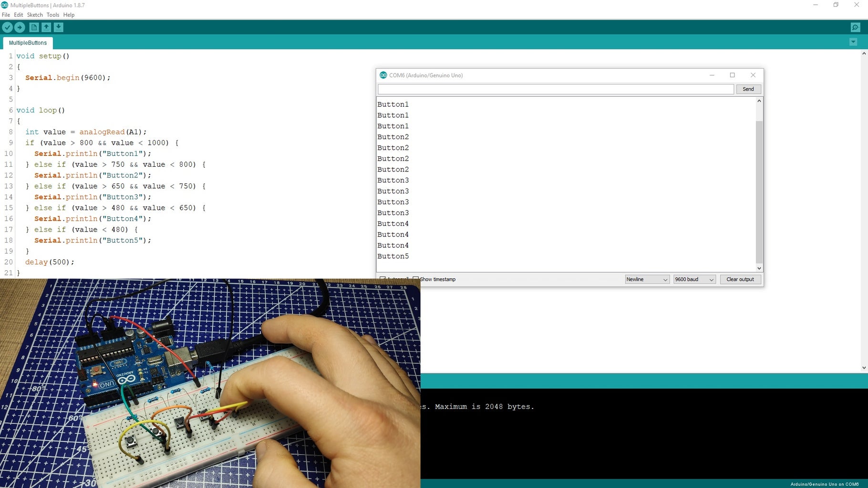
Task: Upload the sketch using the arrow icon
Action: tap(20, 27)
